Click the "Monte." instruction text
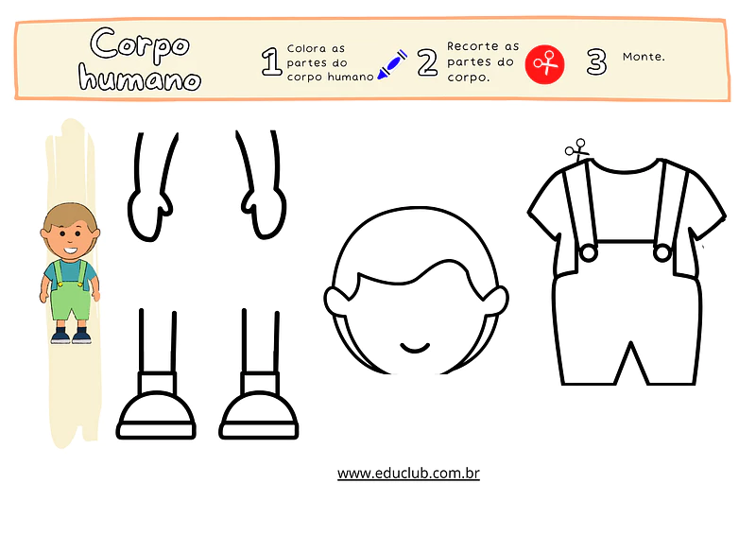 click(x=644, y=57)
